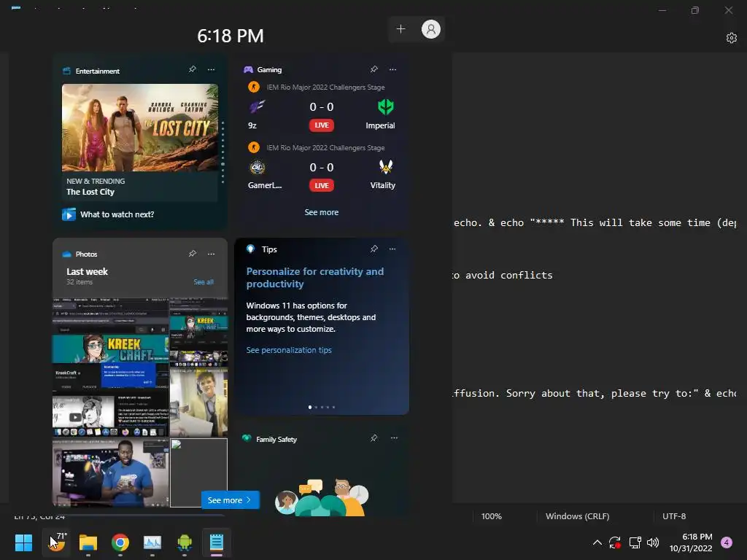Viewport: 747px width, 560px height.
Task: Click See all in Photos widget
Action: tap(204, 282)
